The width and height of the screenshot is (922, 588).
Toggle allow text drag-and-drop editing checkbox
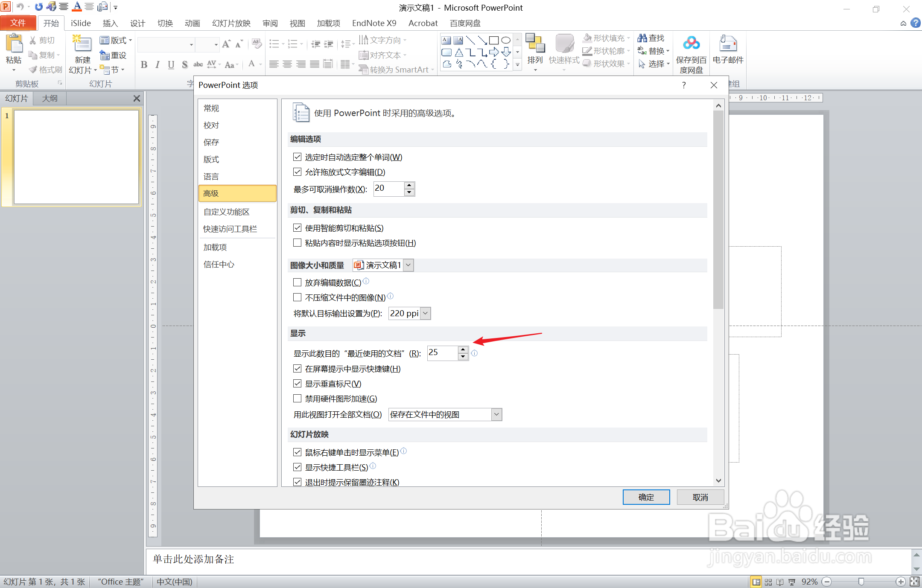click(x=298, y=172)
